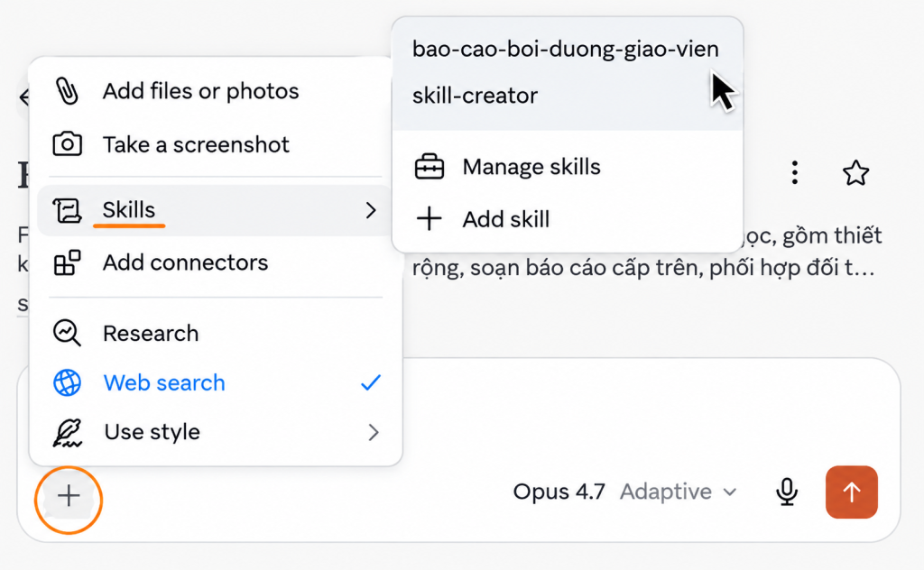
Task: Click the paperclip Add files icon
Action: click(x=67, y=91)
